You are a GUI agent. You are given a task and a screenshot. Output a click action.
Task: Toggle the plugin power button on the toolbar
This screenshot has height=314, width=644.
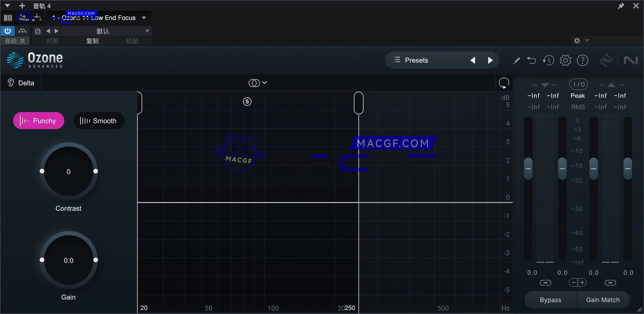[7, 31]
